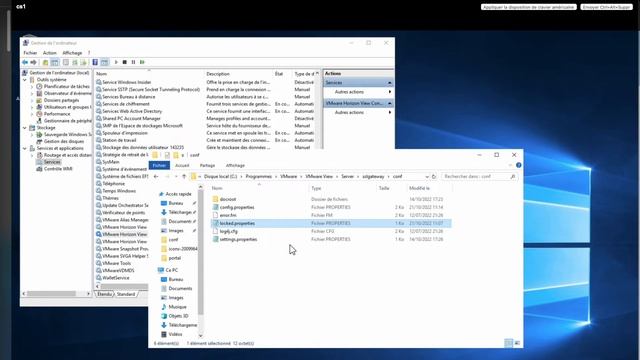
Task: Switch to Partage ribbon tab
Action: point(207,165)
